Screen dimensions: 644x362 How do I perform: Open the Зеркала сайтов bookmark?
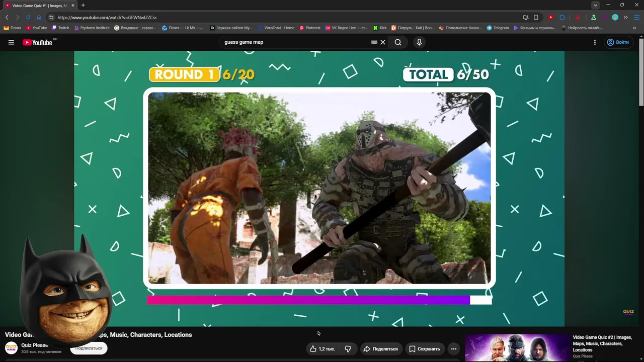coord(231,28)
